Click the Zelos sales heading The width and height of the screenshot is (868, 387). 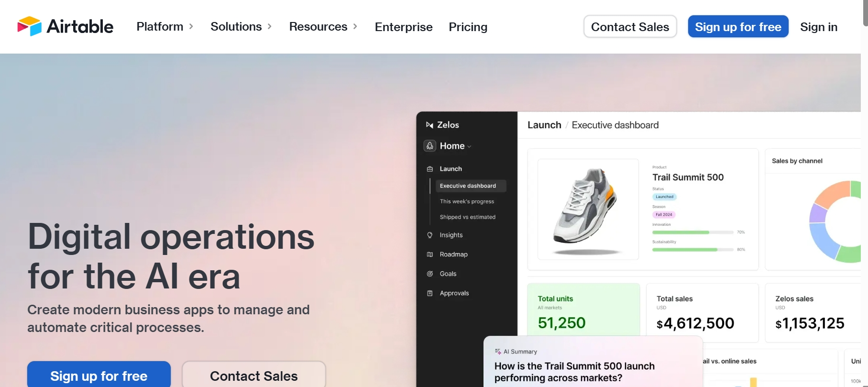(x=794, y=299)
